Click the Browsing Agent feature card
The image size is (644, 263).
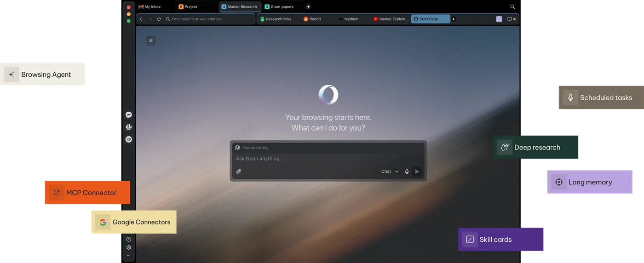pos(42,74)
